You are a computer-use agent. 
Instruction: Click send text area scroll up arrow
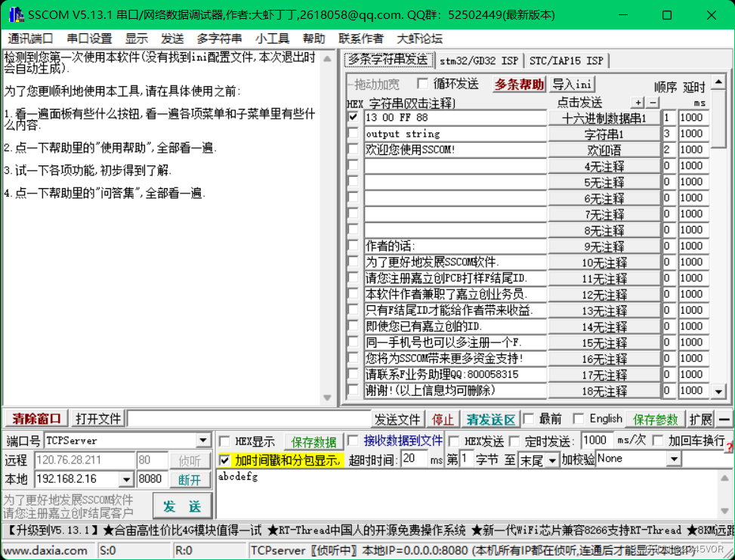click(724, 478)
